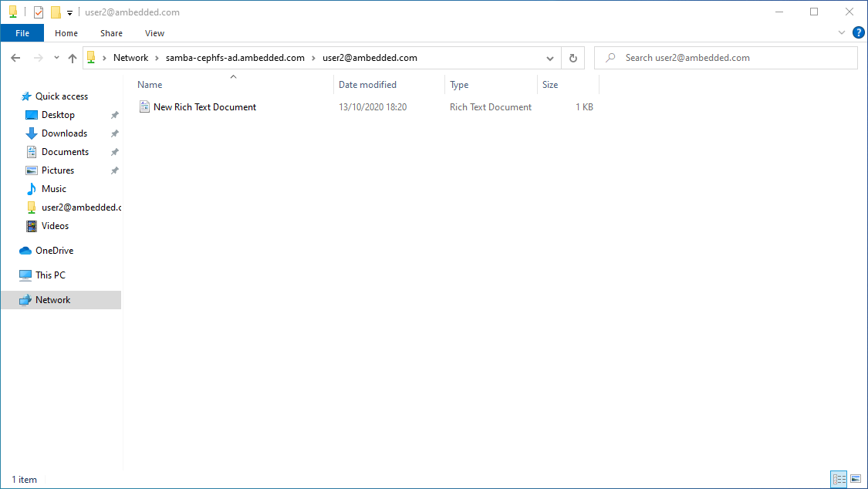868x489 pixels.
Task: Switch to the Home ribbon tab
Action: (x=66, y=33)
